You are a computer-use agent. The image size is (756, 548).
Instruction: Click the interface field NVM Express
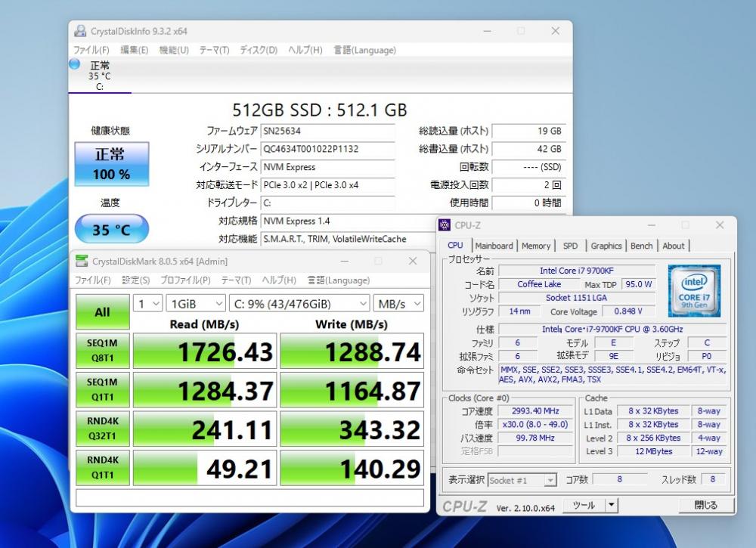click(x=328, y=167)
